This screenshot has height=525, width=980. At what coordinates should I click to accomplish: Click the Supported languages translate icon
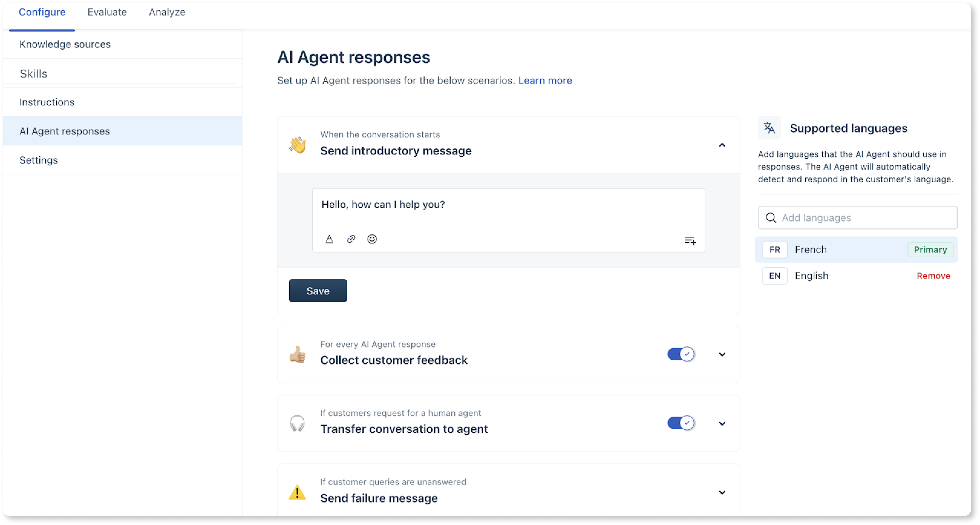click(769, 128)
